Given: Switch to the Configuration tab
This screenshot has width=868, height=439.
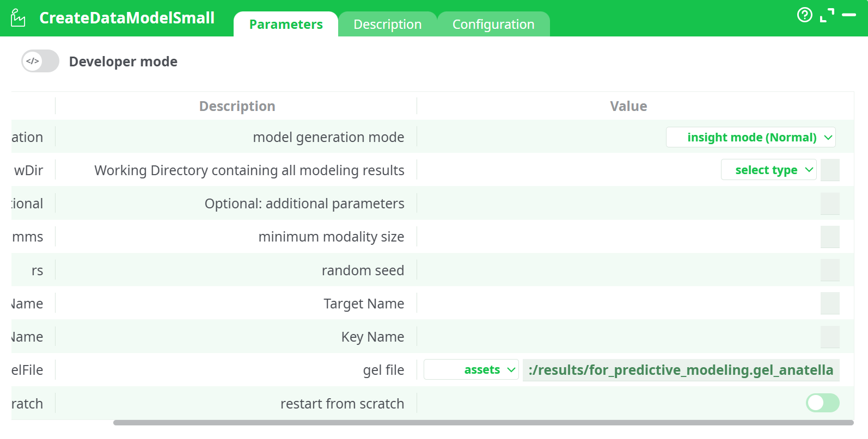Looking at the screenshot, I should point(493,24).
